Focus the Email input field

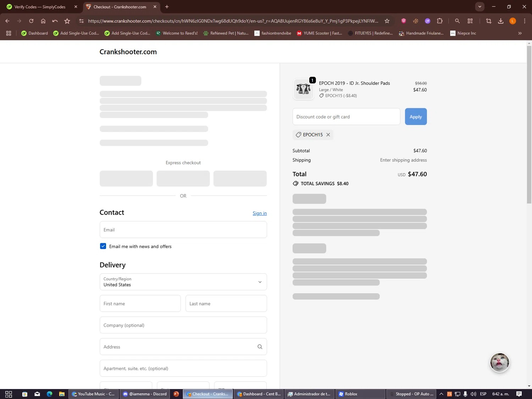click(x=183, y=230)
